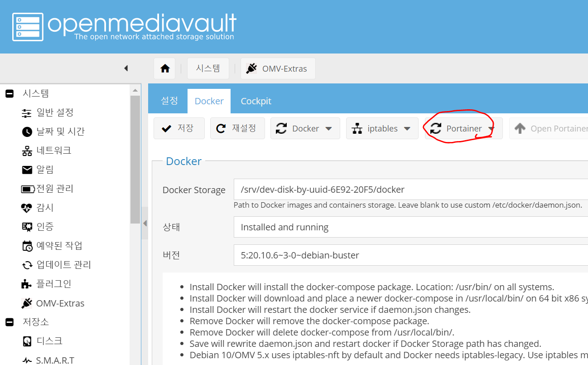Click the reload icon on 재설정
The image size is (588, 365).
[221, 129]
